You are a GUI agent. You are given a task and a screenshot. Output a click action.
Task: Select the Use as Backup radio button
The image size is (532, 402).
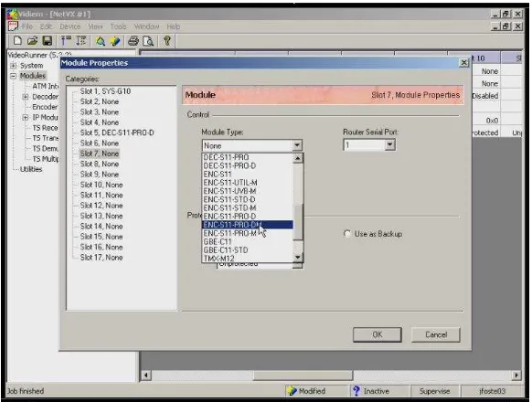point(346,234)
